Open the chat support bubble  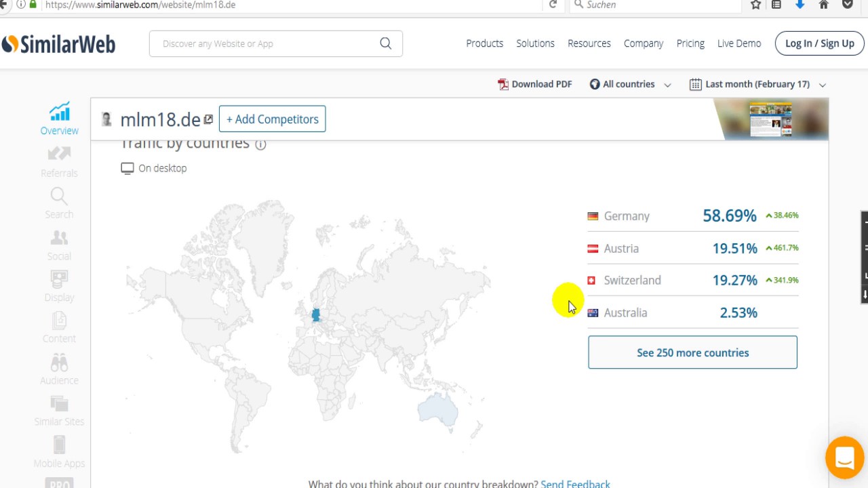click(x=844, y=457)
